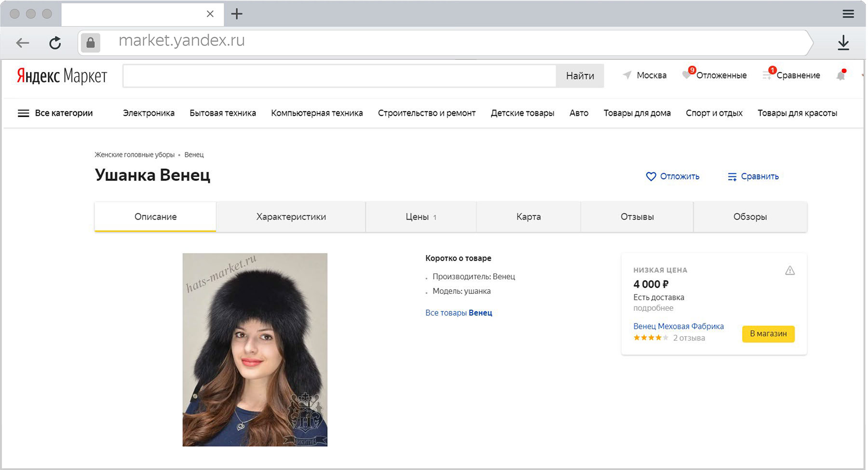Switch to the Обзоры tab
This screenshot has height=470, width=868.
pyautogui.click(x=750, y=217)
